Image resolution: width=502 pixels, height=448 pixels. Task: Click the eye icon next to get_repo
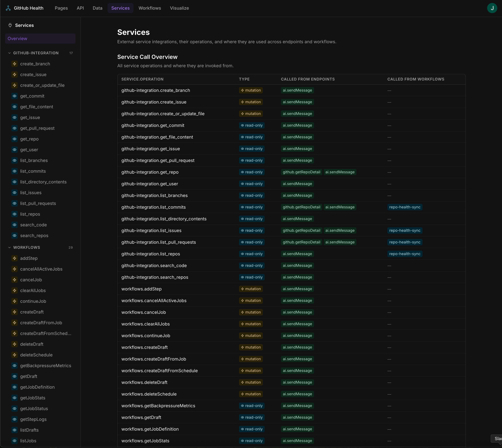tap(15, 139)
